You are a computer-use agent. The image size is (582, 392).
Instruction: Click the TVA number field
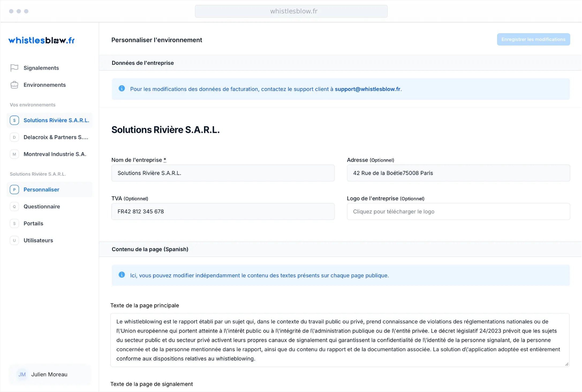click(223, 212)
